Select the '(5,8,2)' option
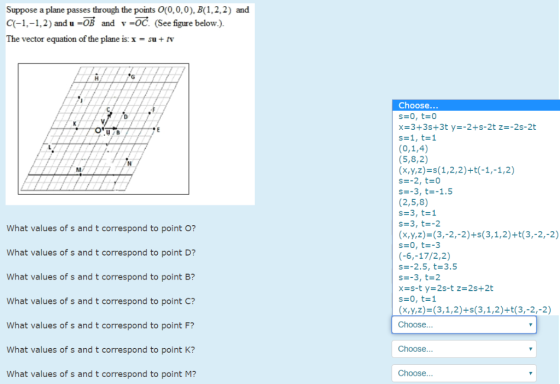 476,159
